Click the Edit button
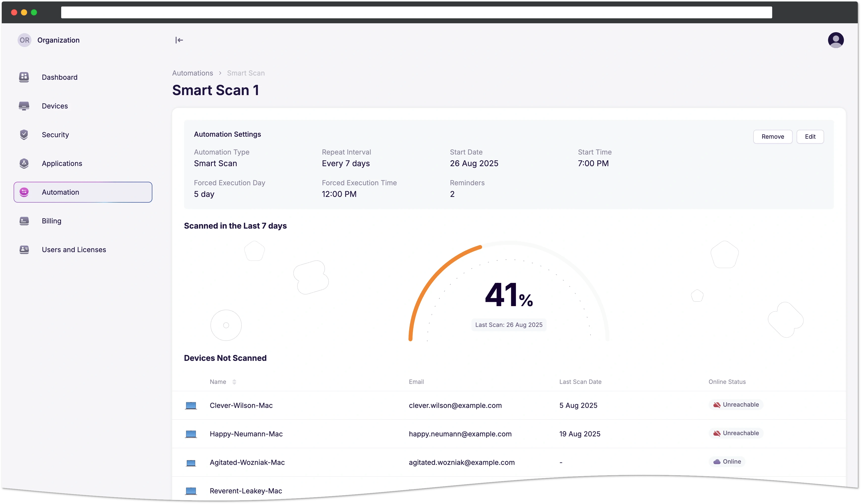861x504 pixels. point(810,137)
